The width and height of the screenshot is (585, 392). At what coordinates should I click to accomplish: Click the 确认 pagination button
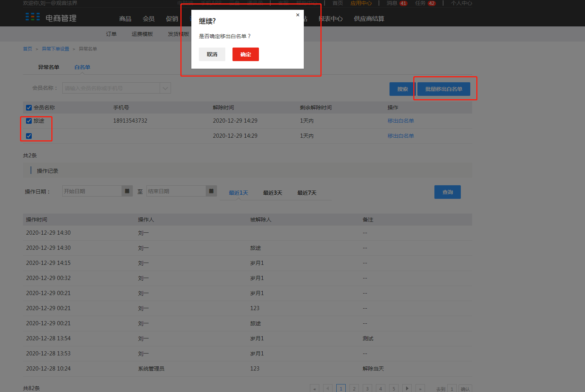click(x=465, y=389)
